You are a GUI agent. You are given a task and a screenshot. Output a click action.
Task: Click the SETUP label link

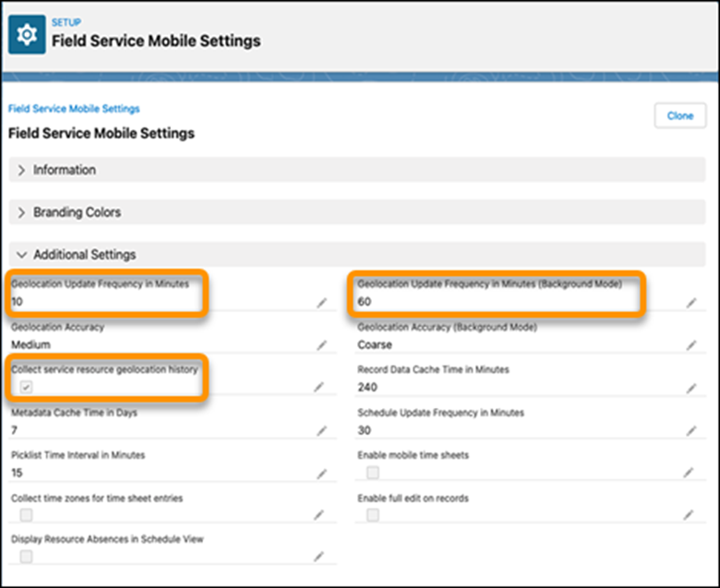tap(66, 22)
